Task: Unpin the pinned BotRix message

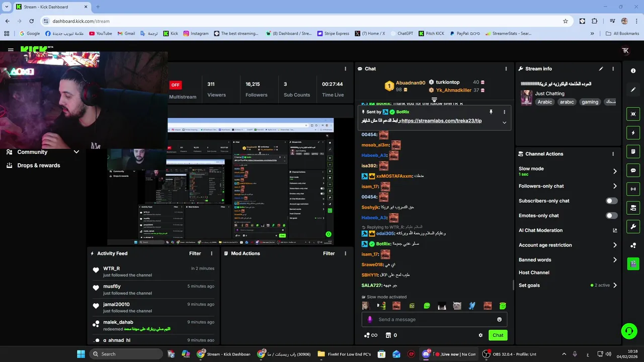Action: (x=491, y=112)
